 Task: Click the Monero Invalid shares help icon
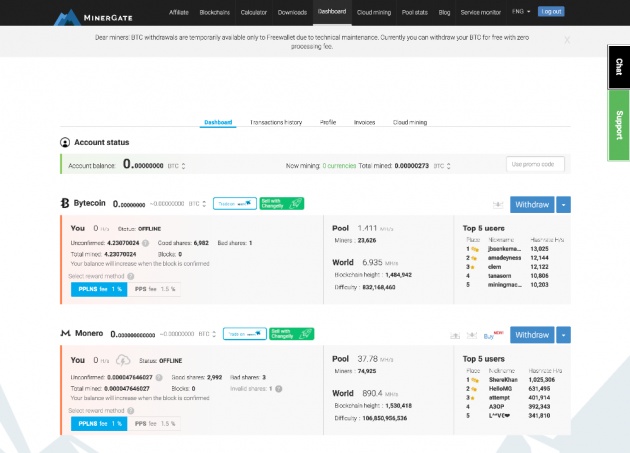pos(278,389)
